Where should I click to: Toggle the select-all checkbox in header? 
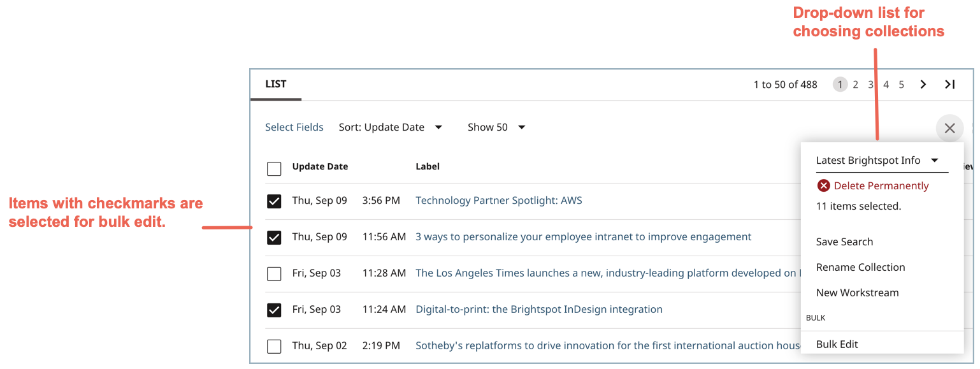(274, 169)
